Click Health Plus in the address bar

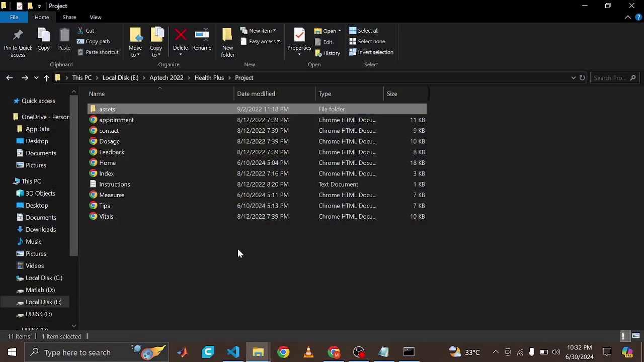(x=209, y=78)
